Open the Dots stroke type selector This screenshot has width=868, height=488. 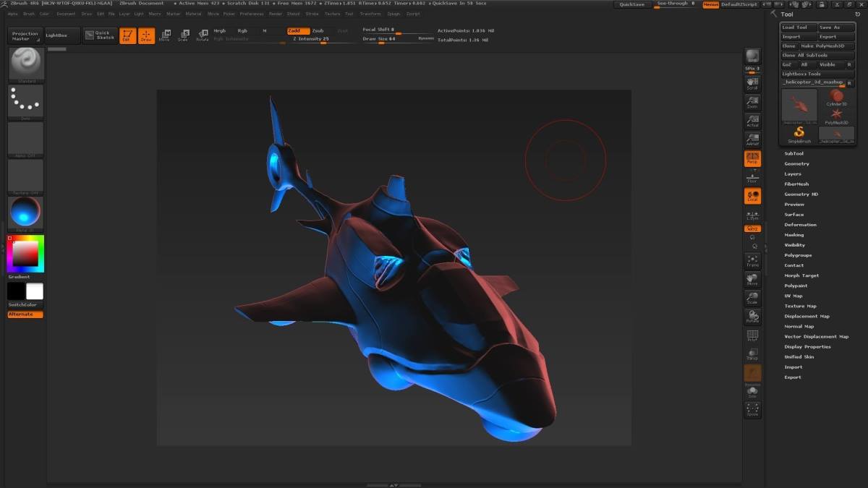[x=25, y=102]
